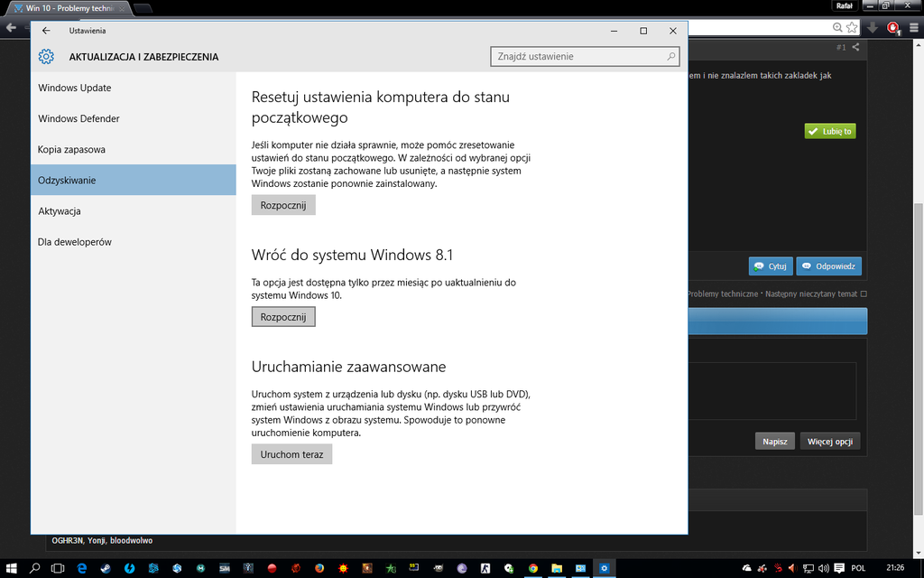This screenshot has height=578, width=924.
Task: Click the orange speaker icon in system tray
Action: (x=792, y=569)
